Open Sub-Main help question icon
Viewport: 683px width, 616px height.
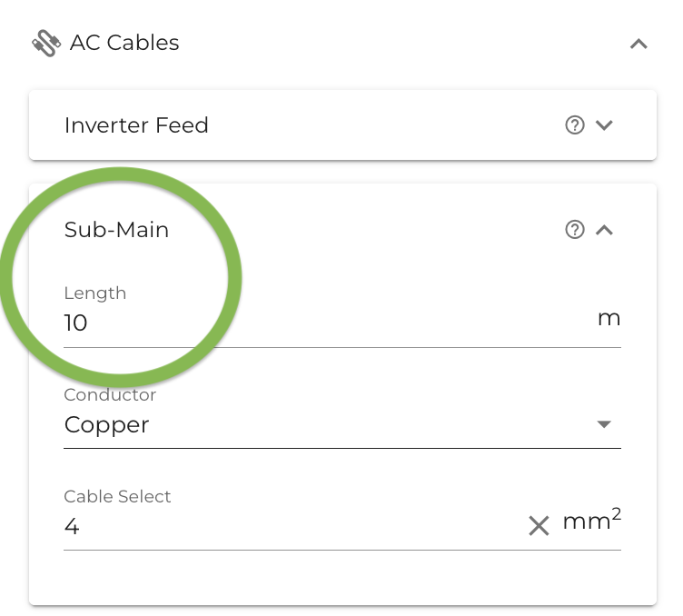(575, 230)
